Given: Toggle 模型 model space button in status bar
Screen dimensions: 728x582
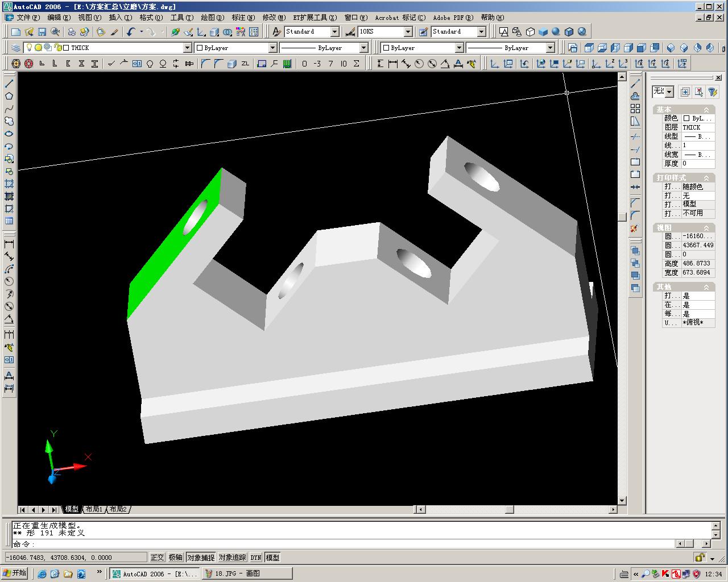Looking at the screenshot, I should pos(273,558).
